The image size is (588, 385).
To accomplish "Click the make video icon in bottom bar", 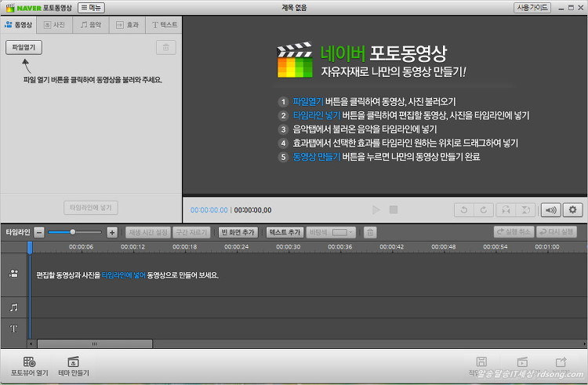I will 522,361.
